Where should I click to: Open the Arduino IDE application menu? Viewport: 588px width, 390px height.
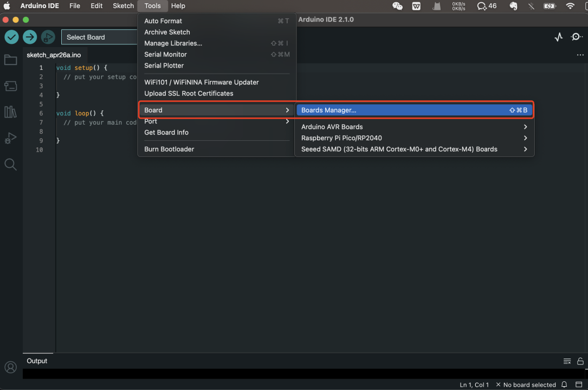(x=40, y=5)
